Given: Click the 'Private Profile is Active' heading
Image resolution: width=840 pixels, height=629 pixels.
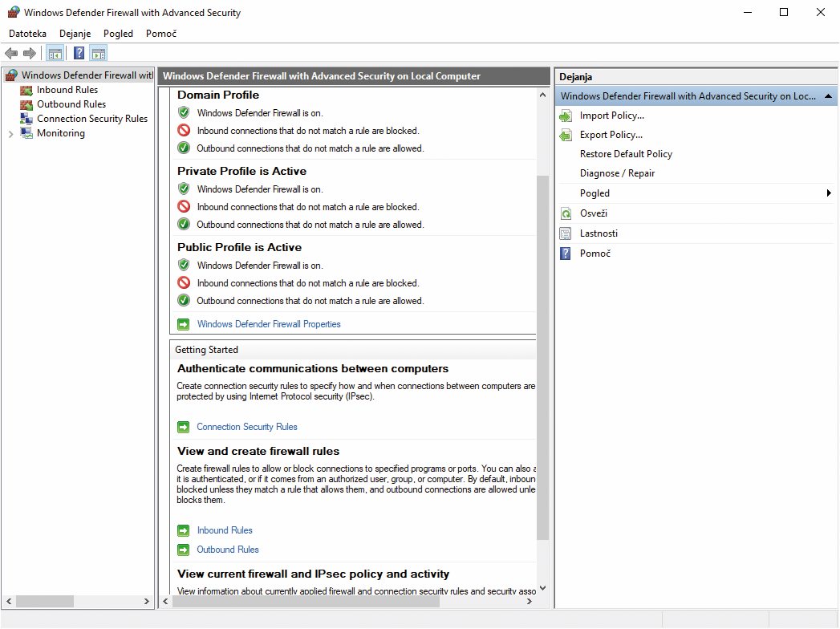Looking at the screenshot, I should coord(242,172).
